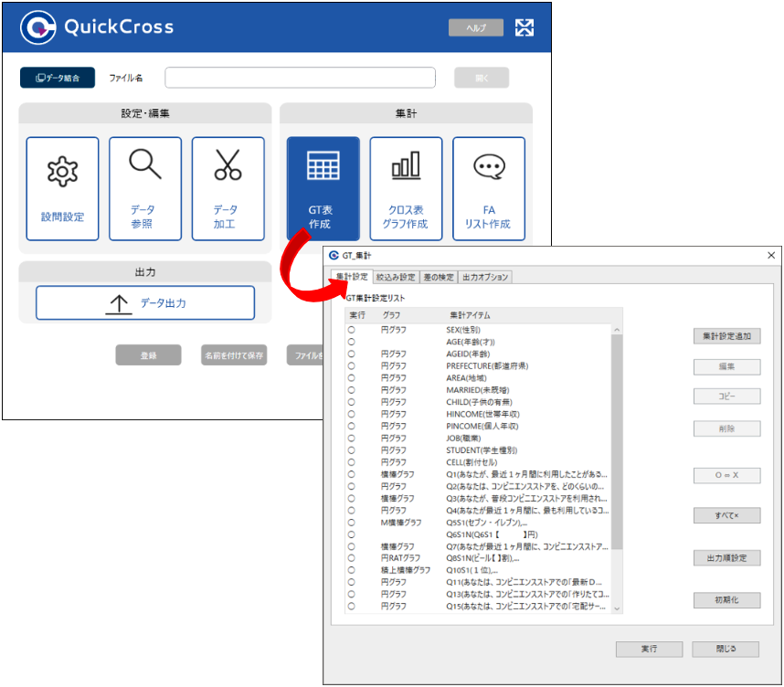Viewport: 784px width, 687px height.
Task: Switch to the 出力オプション tab
Action: point(484,277)
